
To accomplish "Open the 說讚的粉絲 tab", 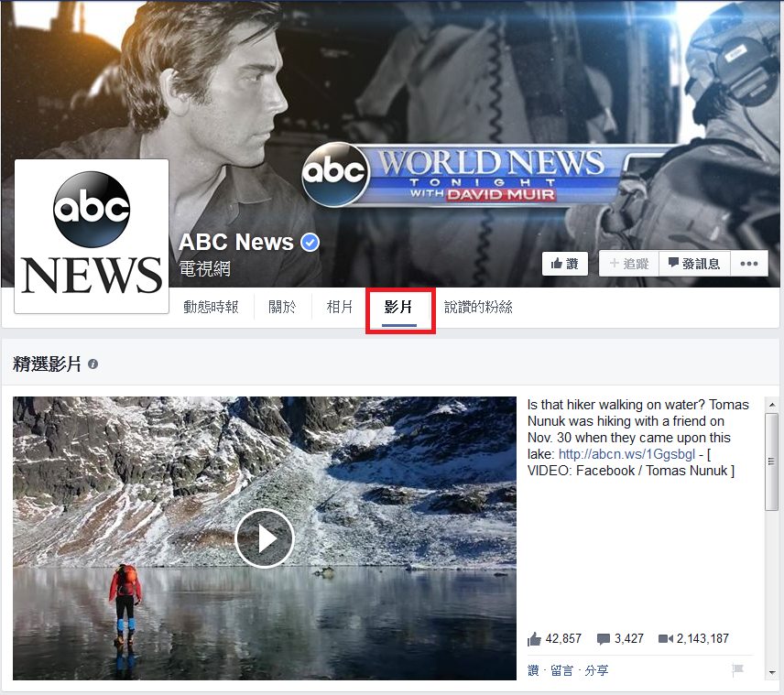I will tap(478, 307).
